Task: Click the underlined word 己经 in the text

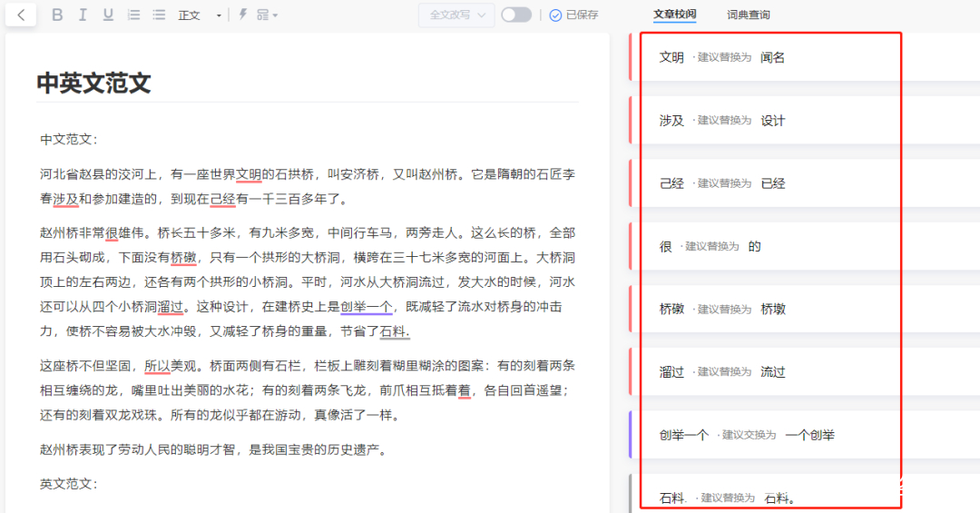Action: point(222,199)
